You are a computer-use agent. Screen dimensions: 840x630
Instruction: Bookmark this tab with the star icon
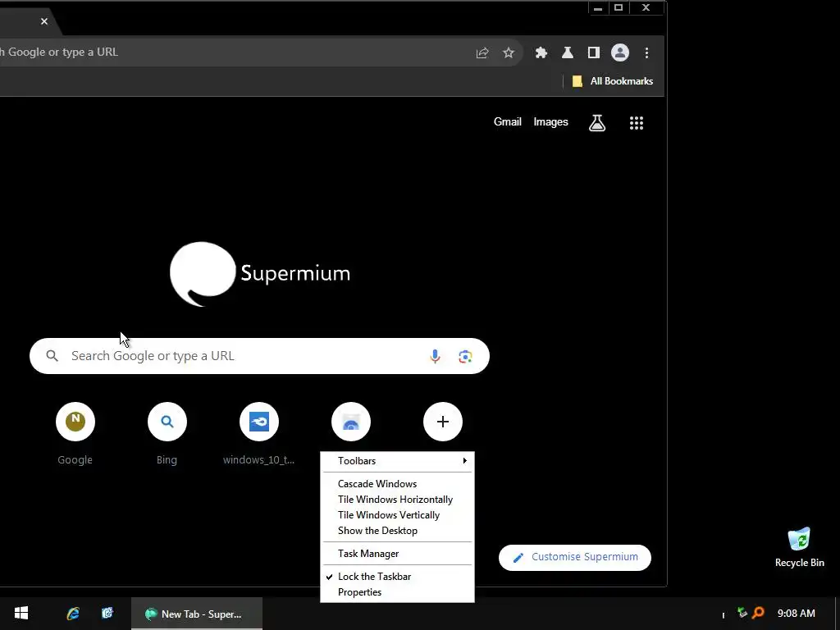(x=509, y=52)
